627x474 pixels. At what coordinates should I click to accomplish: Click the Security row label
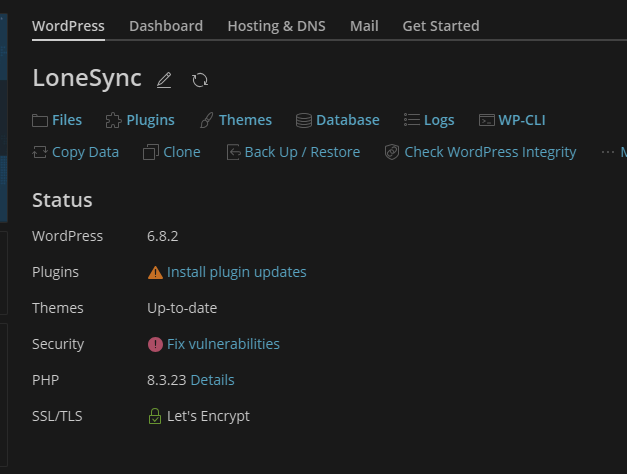pos(58,344)
